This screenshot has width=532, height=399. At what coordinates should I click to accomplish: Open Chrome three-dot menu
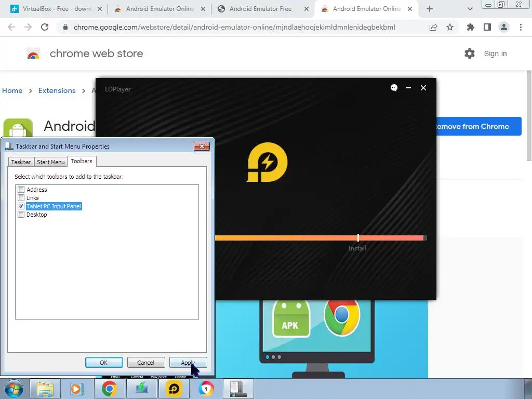tap(521, 27)
